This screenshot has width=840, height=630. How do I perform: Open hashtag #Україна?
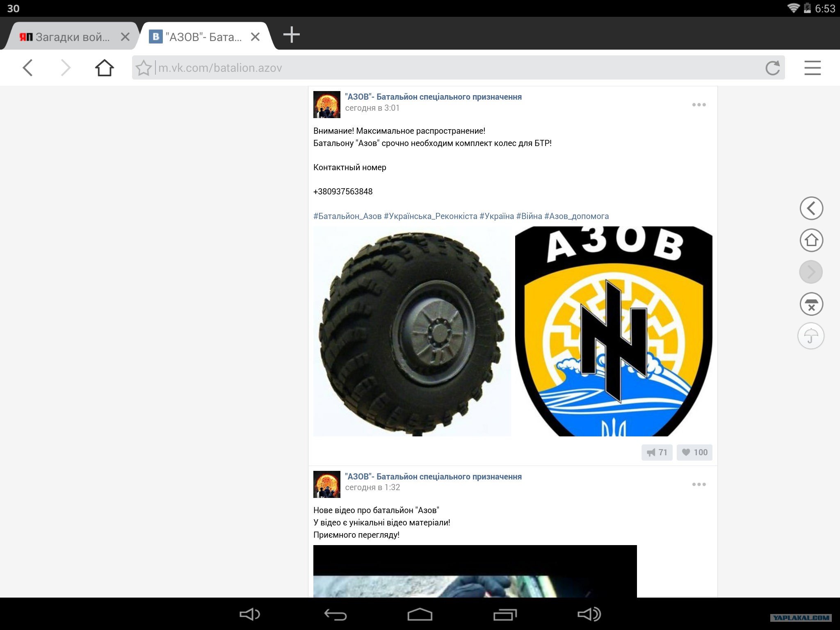click(497, 216)
